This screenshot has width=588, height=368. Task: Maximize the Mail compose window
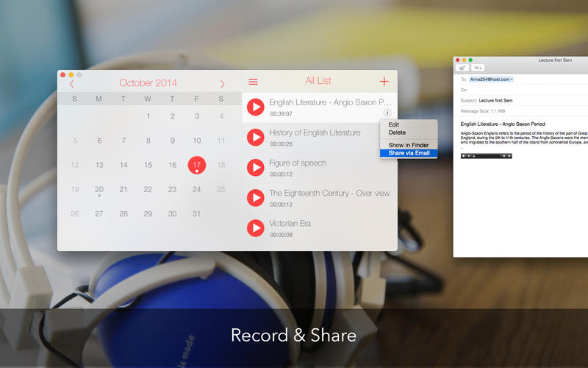pyautogui.click(x=470, y=60)
